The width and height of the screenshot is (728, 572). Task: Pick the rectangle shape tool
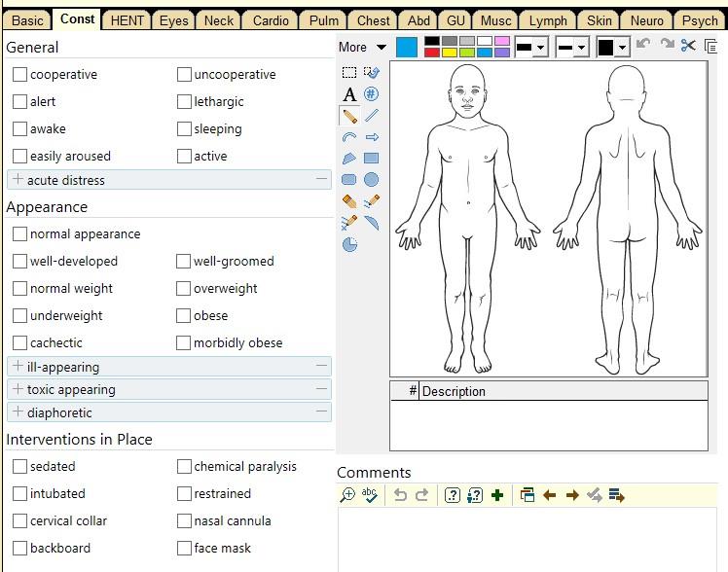372,159
